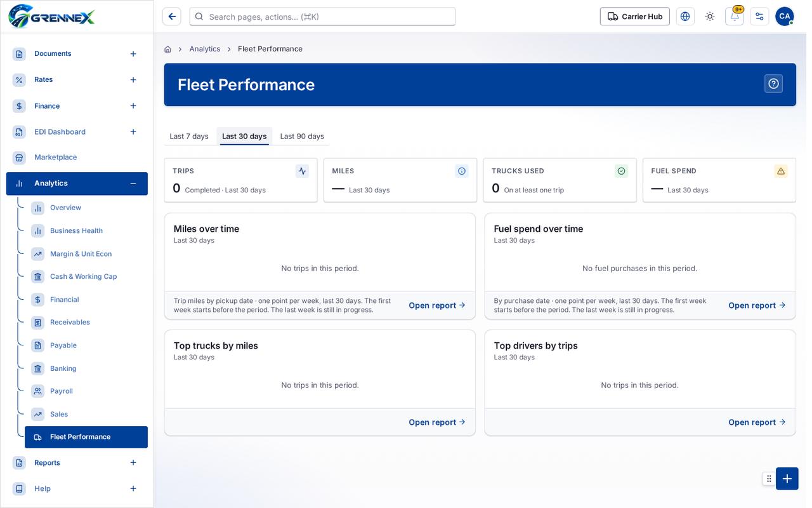Click the home breadcrumb icon
Viewport: 812px width, 508px height.
coord(167,49)
